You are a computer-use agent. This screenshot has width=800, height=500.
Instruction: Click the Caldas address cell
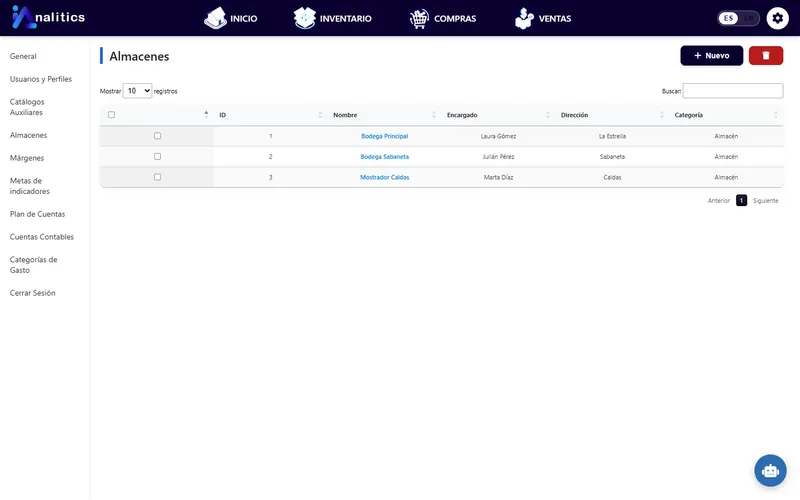tap(612, 177)
